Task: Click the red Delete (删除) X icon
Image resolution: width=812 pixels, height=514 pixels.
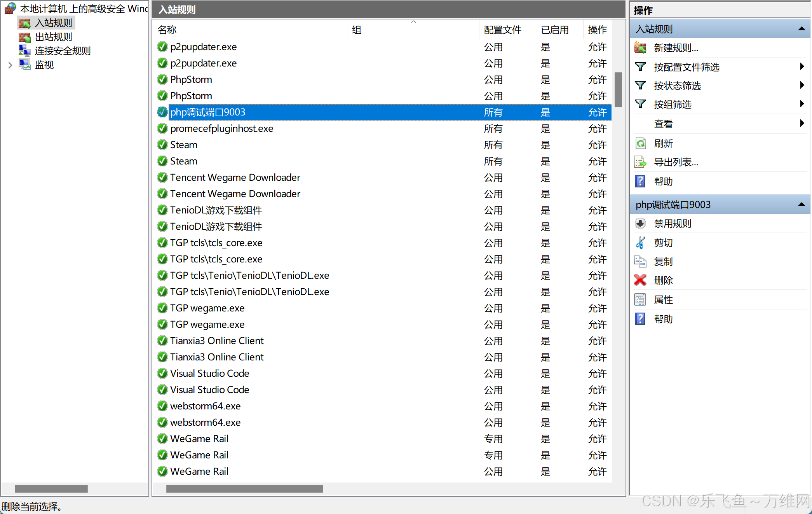Action: [640, 280]
